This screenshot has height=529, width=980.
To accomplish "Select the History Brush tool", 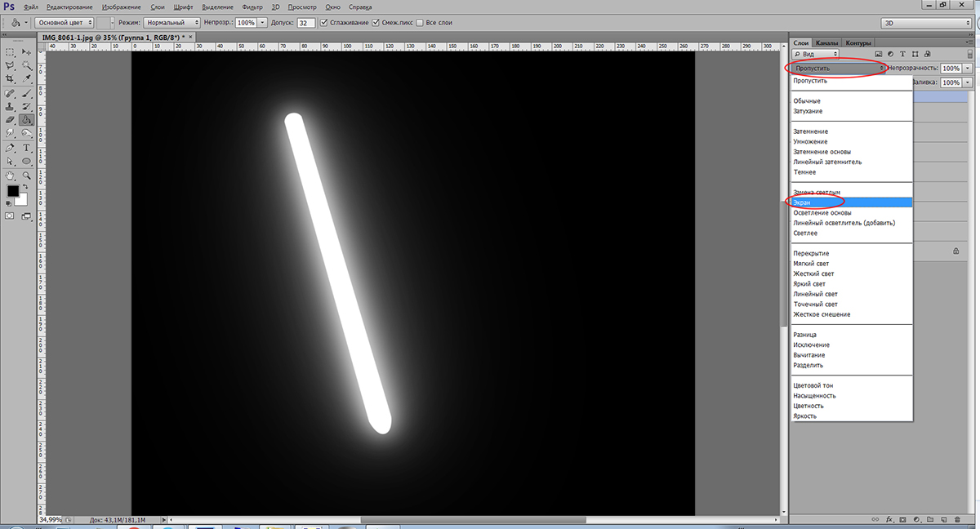I will [27, 106].
